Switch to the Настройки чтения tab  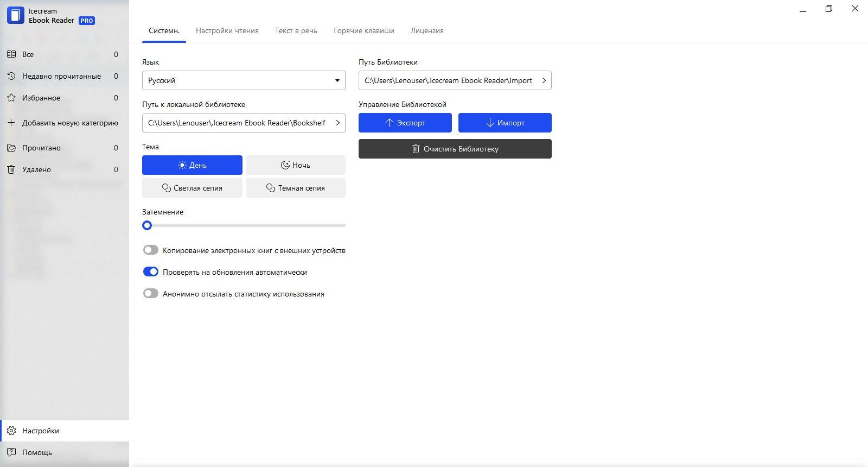point(227,30)
